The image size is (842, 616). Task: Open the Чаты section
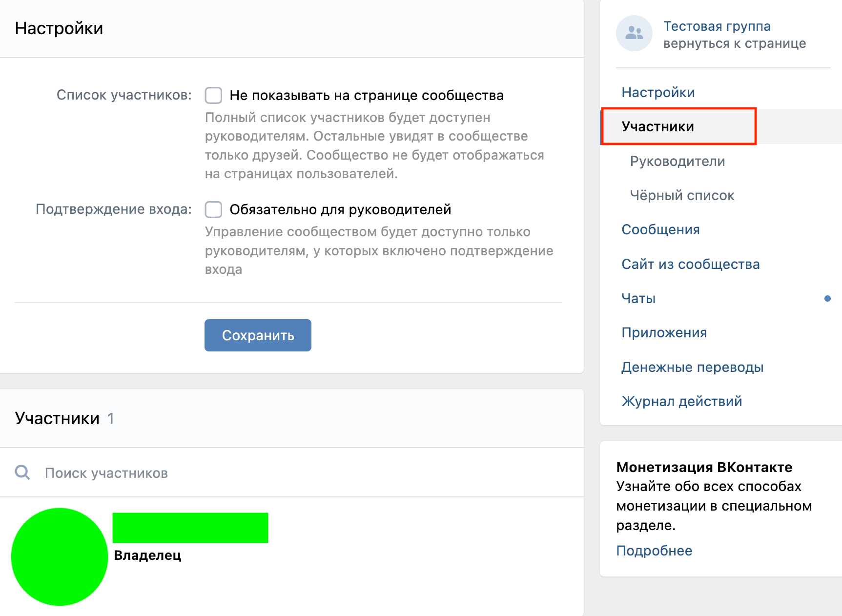tap(638, 298)
